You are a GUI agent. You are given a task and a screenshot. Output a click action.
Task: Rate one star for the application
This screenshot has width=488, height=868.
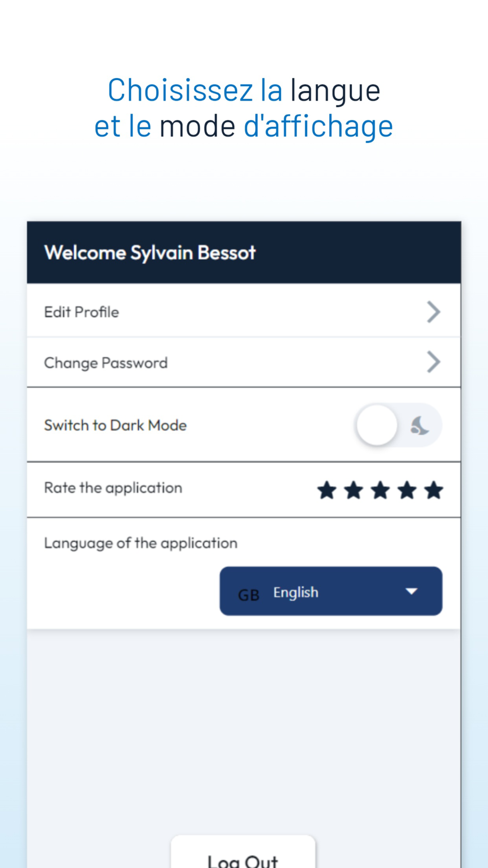(327, 490)
